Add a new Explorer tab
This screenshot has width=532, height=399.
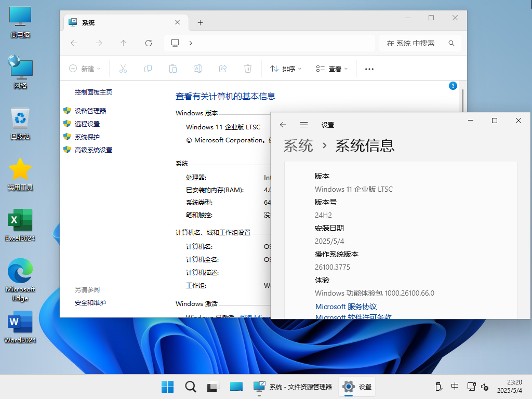pos(200,22)
